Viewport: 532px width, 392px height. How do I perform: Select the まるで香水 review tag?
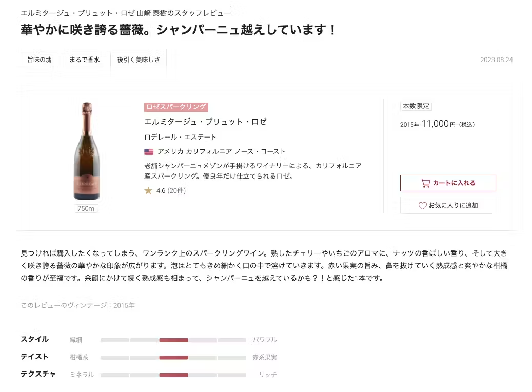click(84, 60)
